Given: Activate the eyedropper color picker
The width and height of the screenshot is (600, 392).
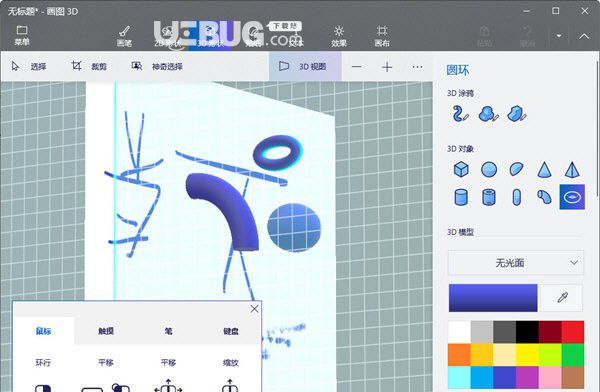Looking at the screenshot, I should (562, 298).
